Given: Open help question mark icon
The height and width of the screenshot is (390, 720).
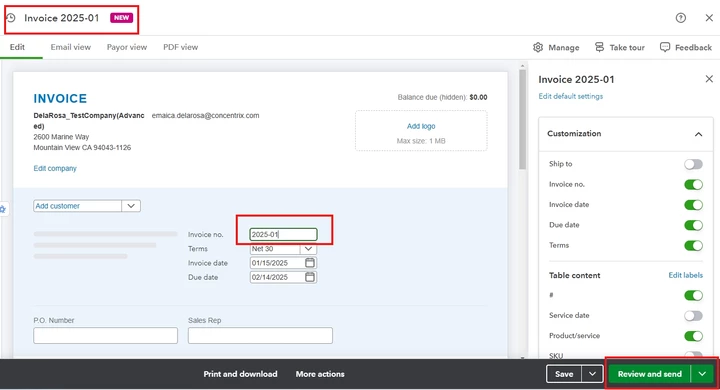Looking at the screenshot, I should pos(681,18).
